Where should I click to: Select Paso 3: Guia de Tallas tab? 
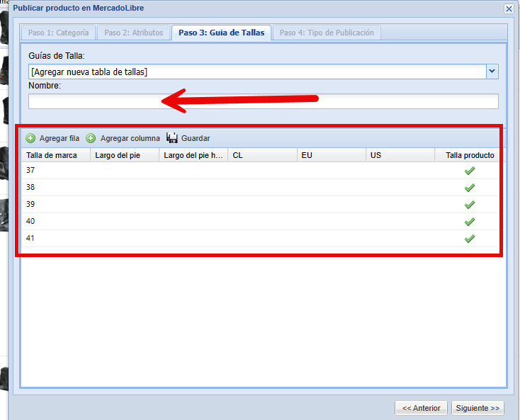(222, 33)
